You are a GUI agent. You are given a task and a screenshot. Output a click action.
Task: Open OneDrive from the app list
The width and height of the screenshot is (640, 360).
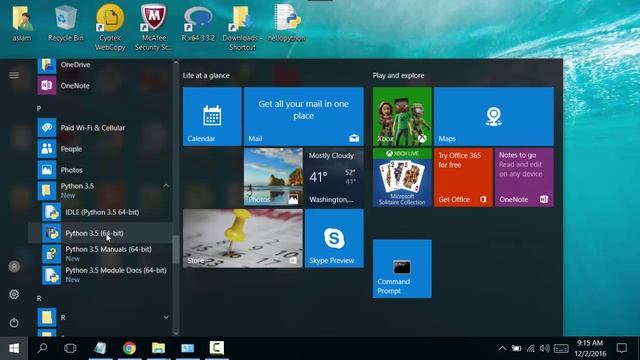[100, 64]
